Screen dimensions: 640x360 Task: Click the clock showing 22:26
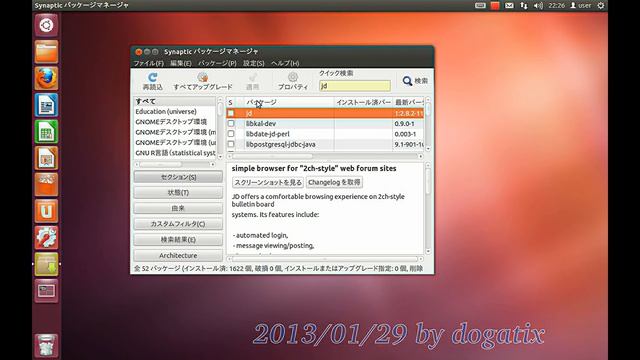557,5
